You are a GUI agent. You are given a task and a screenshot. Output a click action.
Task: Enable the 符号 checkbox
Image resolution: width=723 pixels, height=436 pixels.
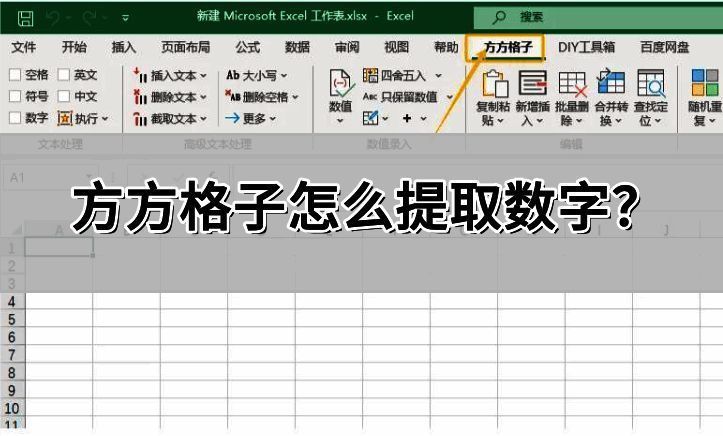click(15, 96)
